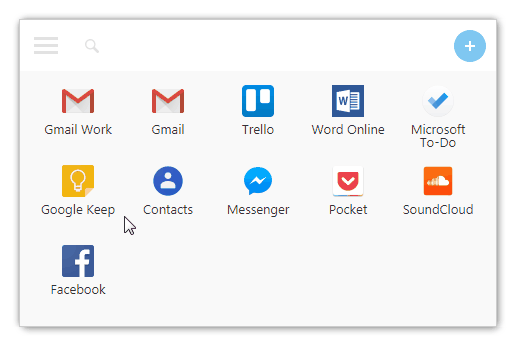Click the "Contacts" label text
This screenshot has height=360, width=516.
click(168, 210)
